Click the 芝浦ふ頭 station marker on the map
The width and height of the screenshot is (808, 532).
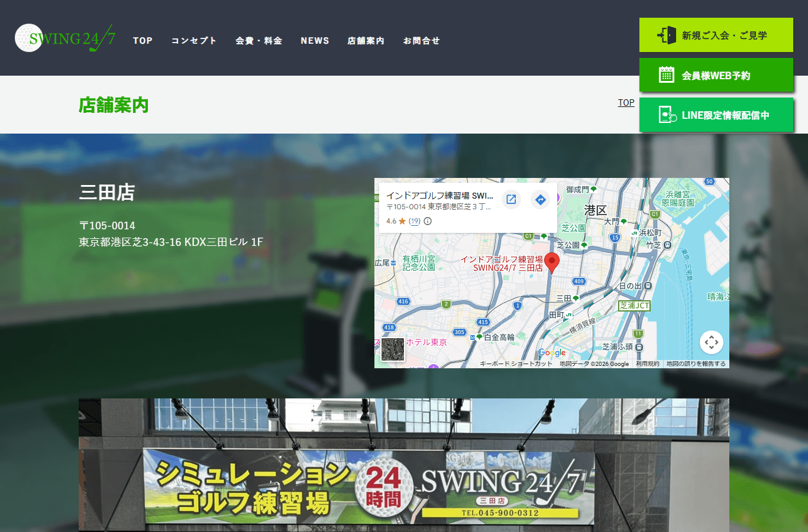pos(639,347)
